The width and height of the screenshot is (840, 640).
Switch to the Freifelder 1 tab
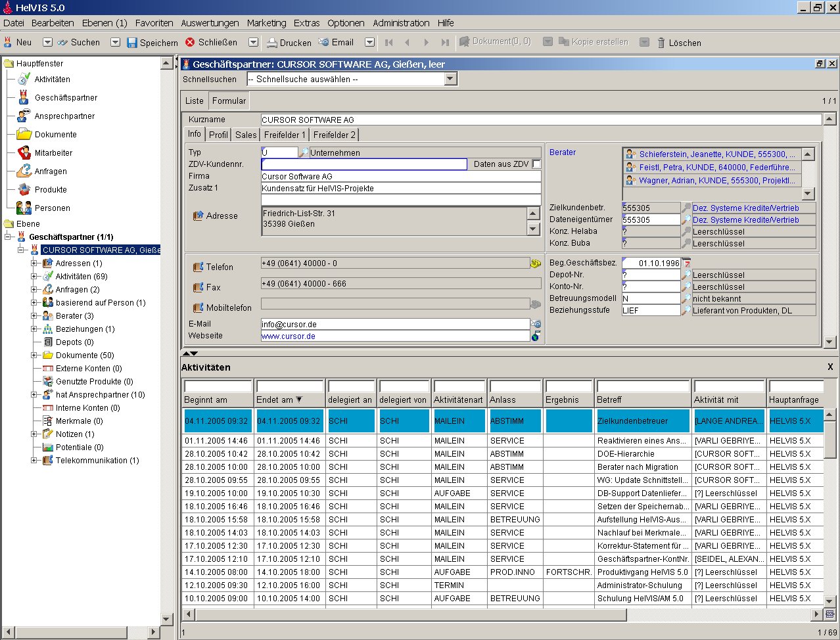(285, 135)
